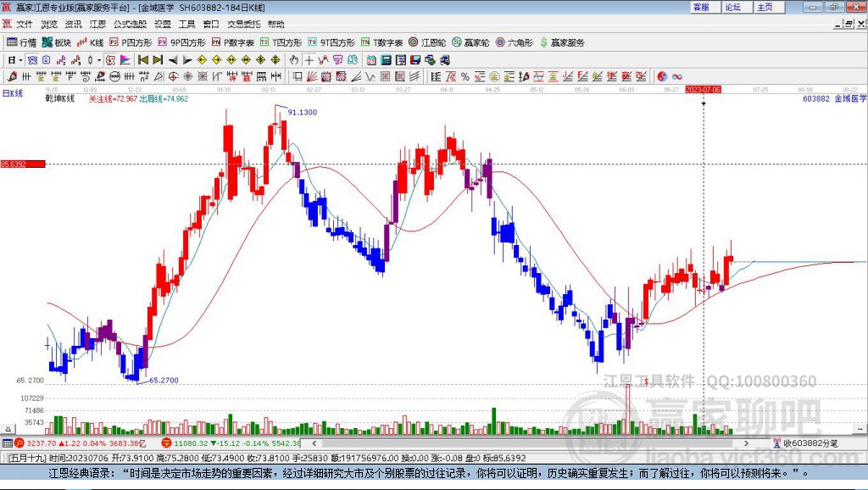Open the 9P四方形 tool
868x490 pixels.
point(181,42)
